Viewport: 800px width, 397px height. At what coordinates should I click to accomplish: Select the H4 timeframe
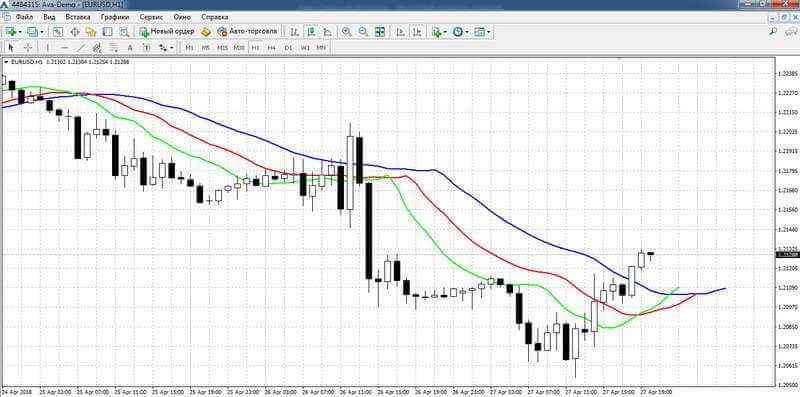pyautogui.click(x=272, y=47)
